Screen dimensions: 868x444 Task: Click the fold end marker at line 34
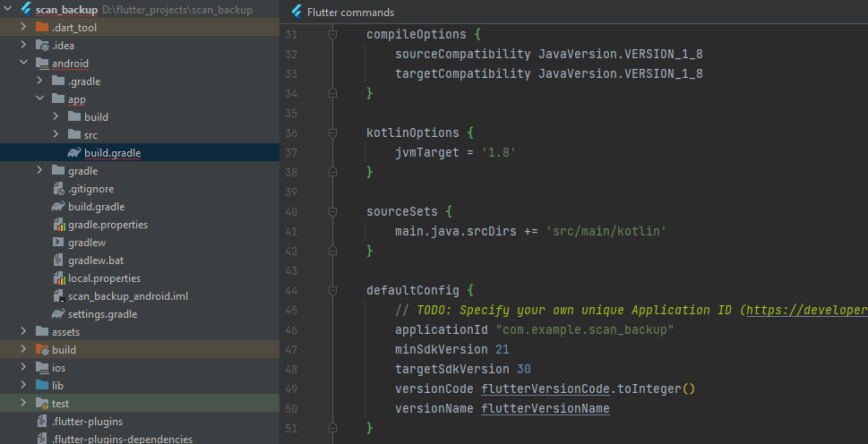pos(332,93)
